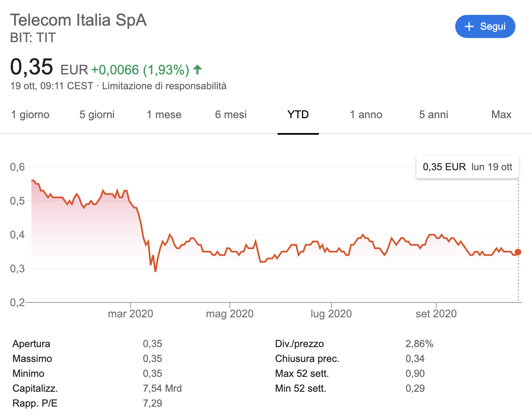Click the Max 52 sett. value 0,90
Image resolution: width=532 pixels, height=419 pixels.
click(415, 374)
